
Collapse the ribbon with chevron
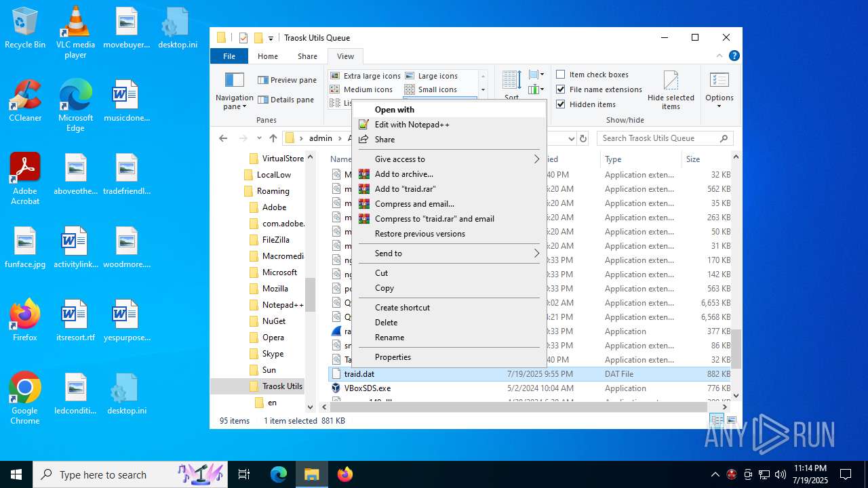[x=719, y=56]
